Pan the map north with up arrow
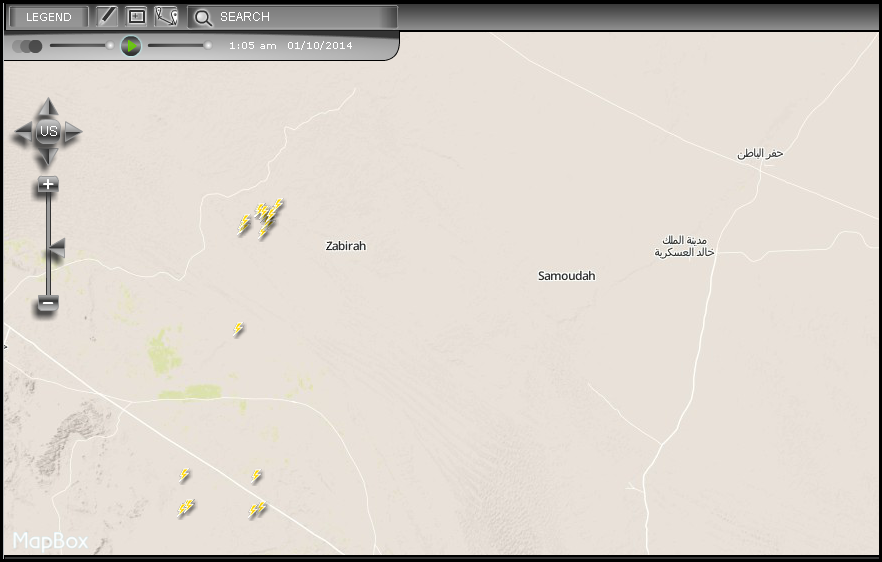This screenshot has width=882, height=562. [x=48, y=107]
